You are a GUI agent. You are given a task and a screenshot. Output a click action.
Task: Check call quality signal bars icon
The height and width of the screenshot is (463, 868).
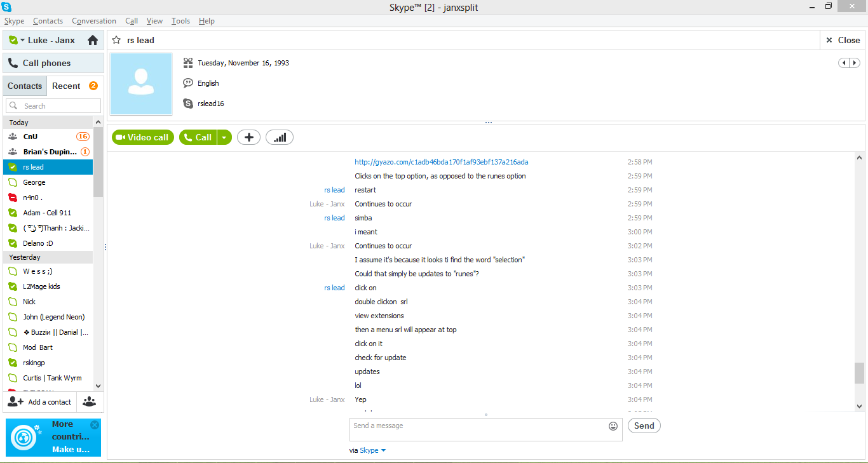pos(280,137)
